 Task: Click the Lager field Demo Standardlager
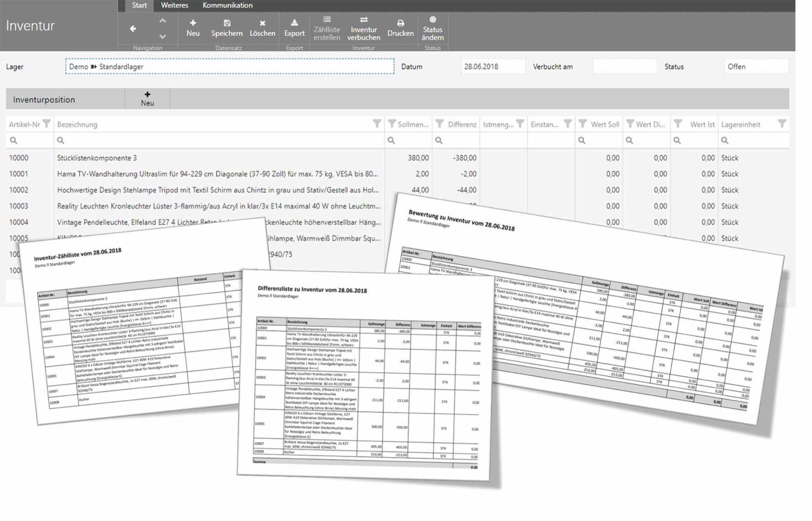tap(229, 67)
